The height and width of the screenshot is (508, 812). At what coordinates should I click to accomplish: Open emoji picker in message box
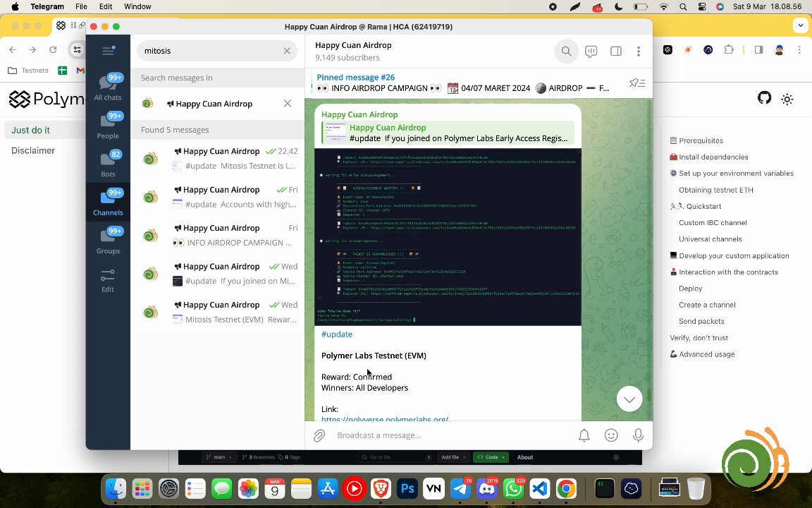point(611,435)
